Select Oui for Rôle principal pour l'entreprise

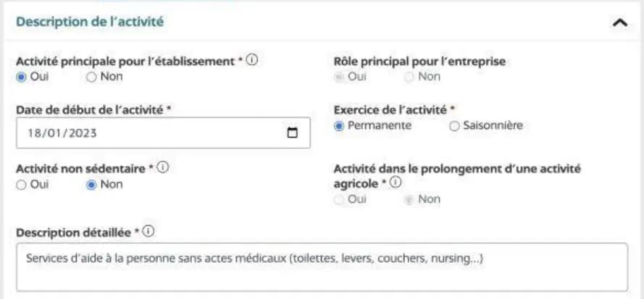point(339,77)
